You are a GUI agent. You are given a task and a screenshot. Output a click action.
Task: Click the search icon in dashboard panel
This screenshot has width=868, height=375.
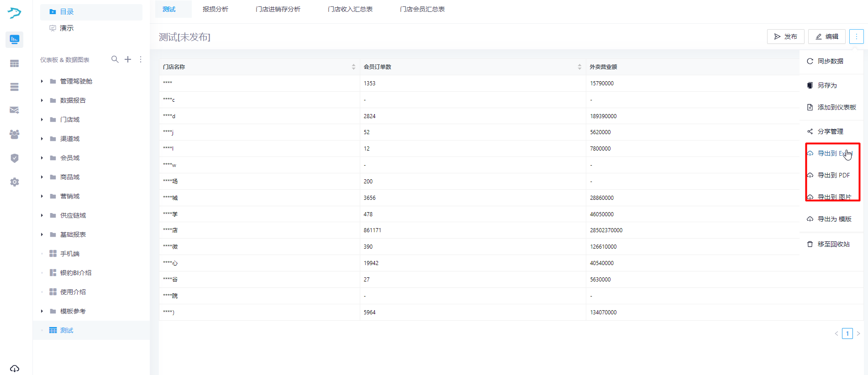[x=115, y=59]
